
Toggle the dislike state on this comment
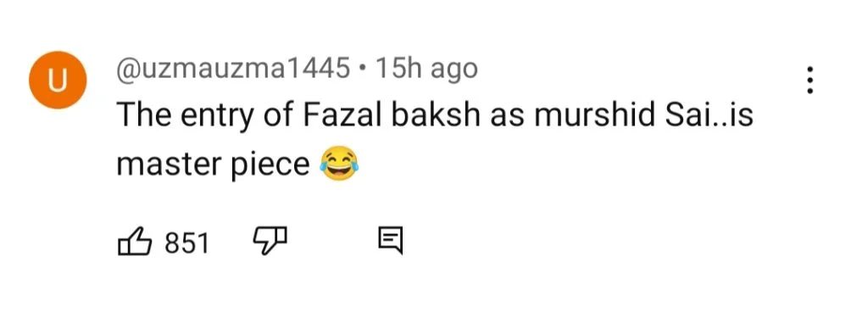click(x=270, y=242)
